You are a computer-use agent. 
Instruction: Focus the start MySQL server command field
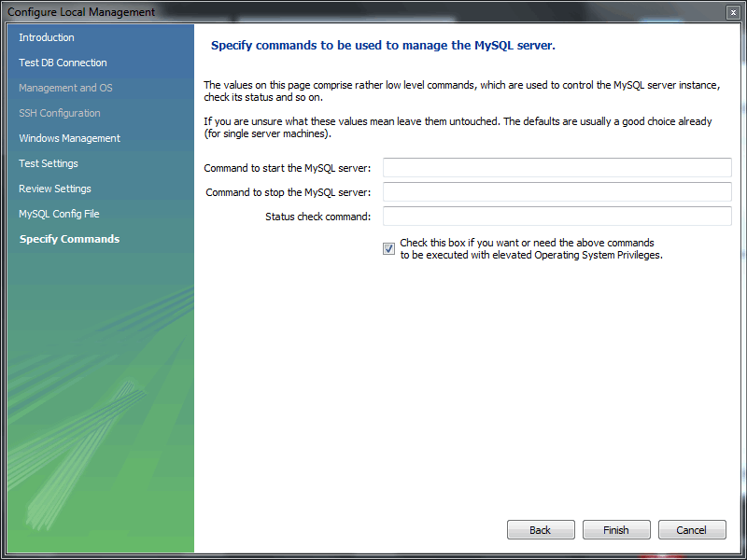pyautogui.click(x=557, y=168)
